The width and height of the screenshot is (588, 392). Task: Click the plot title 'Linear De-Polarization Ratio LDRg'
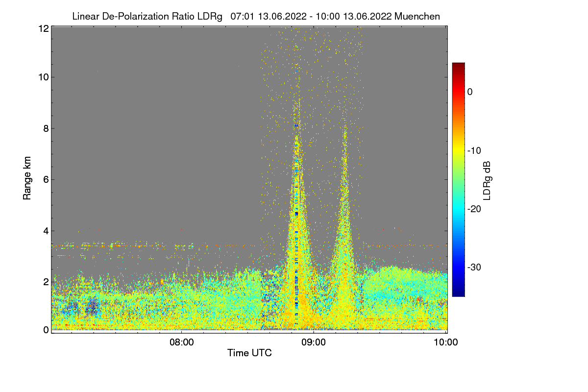(x=147, y=16)
